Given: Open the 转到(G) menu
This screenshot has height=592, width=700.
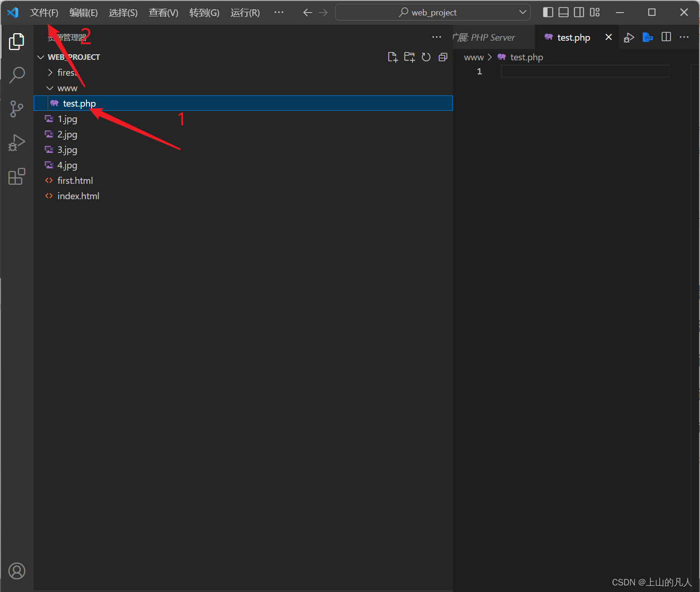Looking at the screenshot, I should [204, 13].
